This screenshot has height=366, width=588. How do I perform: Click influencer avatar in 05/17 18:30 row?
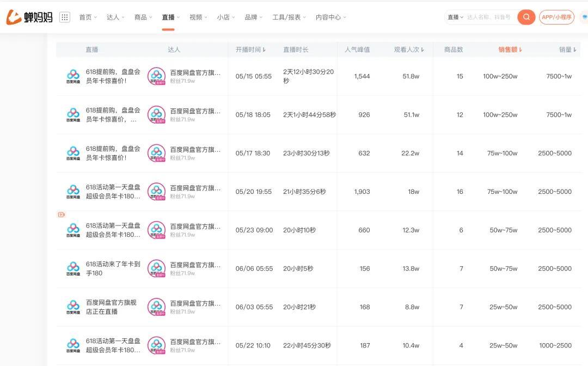(156, 153)
